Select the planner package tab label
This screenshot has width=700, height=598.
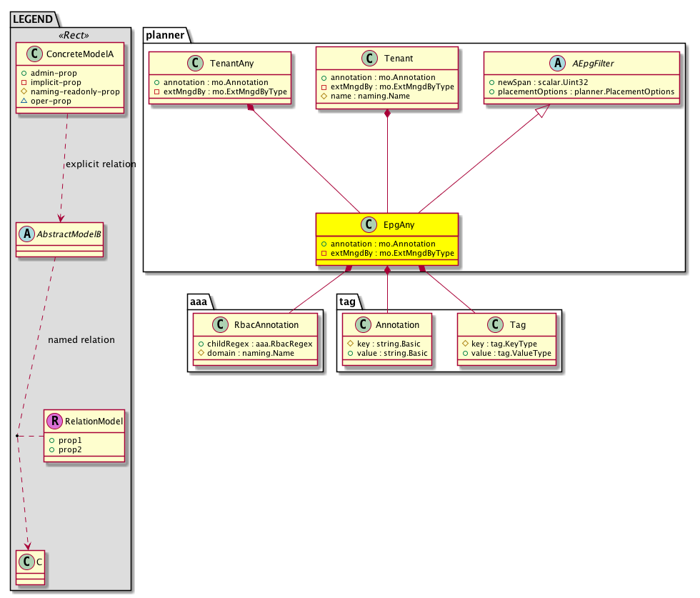165,35
